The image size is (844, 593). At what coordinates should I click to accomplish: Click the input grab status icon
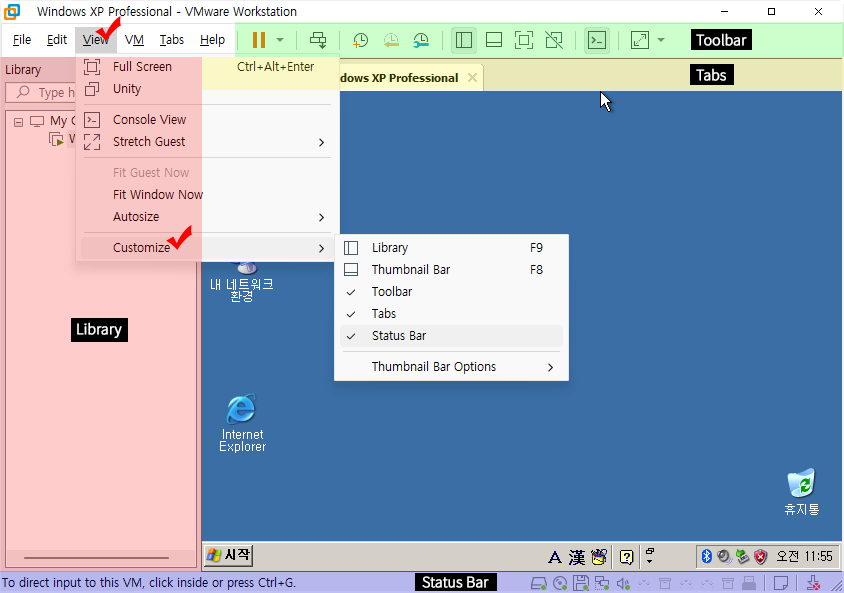click(813, 583)
